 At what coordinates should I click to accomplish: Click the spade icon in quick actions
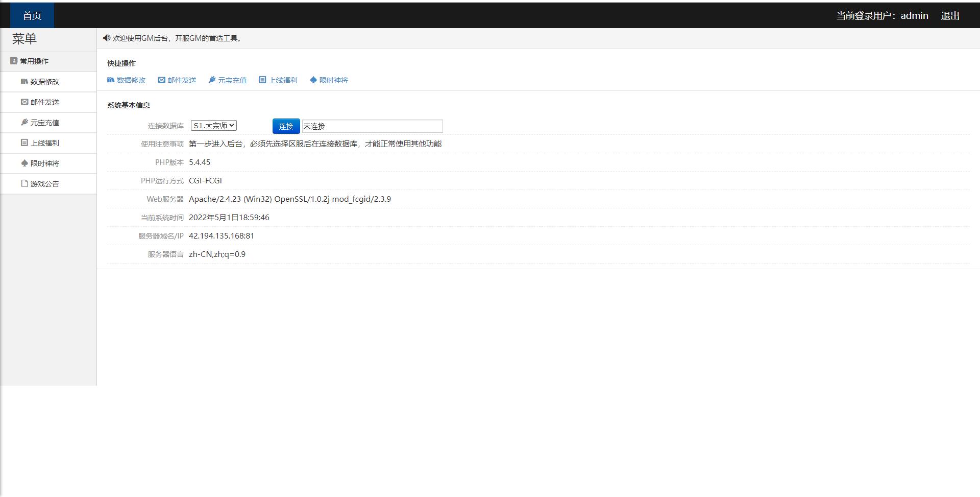313,80
